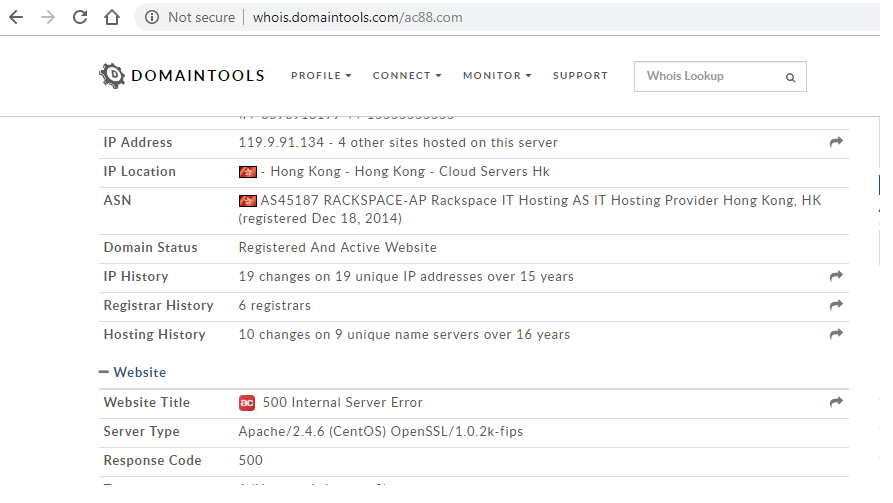Screen dimensions: 893x503
Task: Click the browser back arrow
Action: (x=16, y=17)
